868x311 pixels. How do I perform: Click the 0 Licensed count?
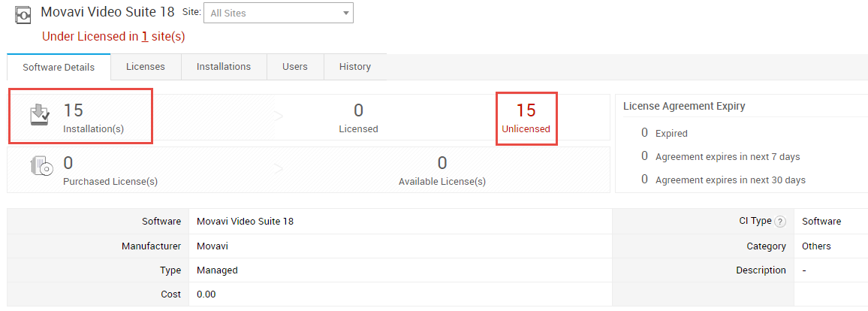tap(358, 110)
